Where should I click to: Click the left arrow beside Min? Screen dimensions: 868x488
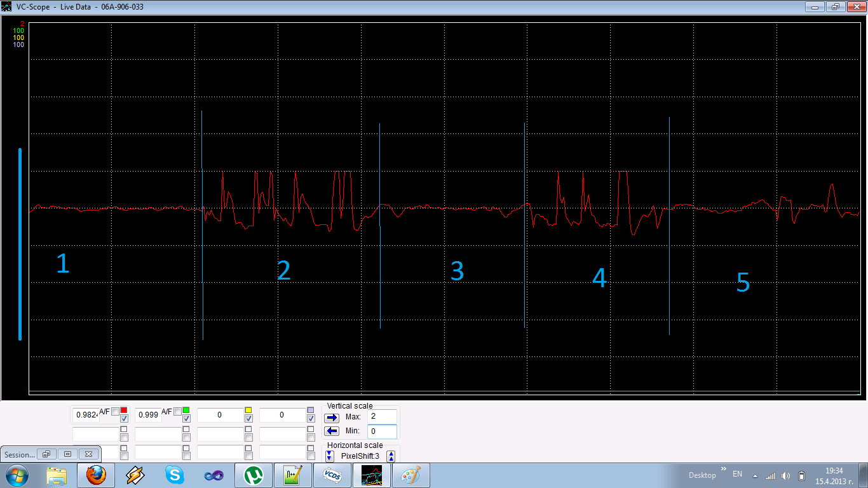pos(332,431)
